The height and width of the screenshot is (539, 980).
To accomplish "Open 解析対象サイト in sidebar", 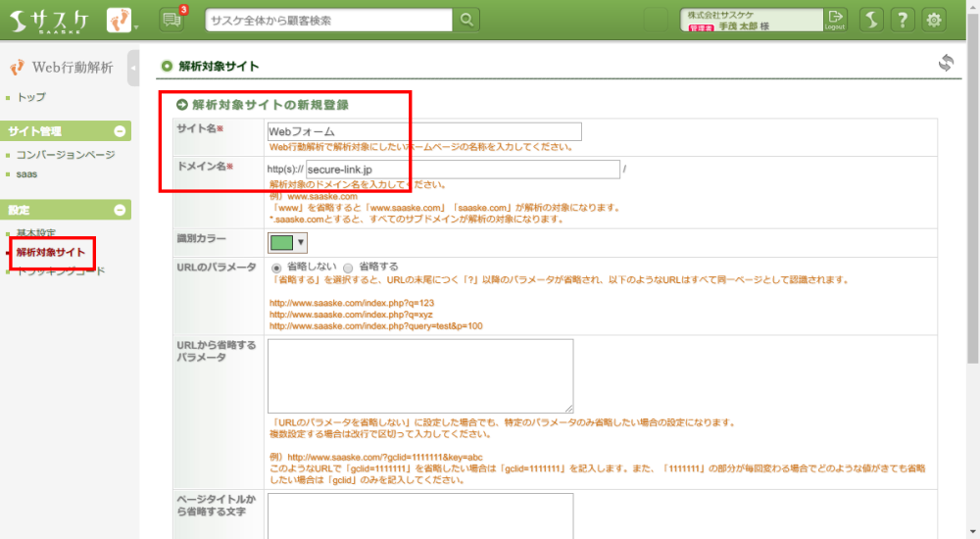I will coord(51,253).
